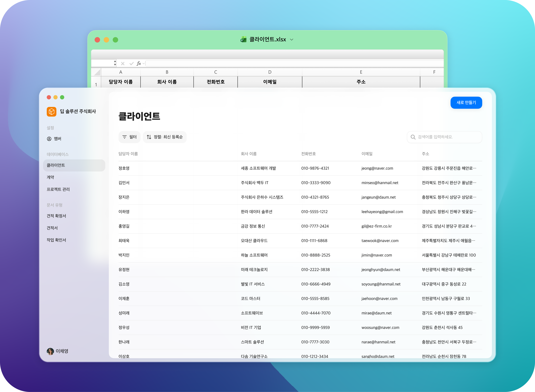Open the 정렬: 최신 등록순 sort dropdown
The width and height of the screenshot is (535, 392).
coord(165,137)
